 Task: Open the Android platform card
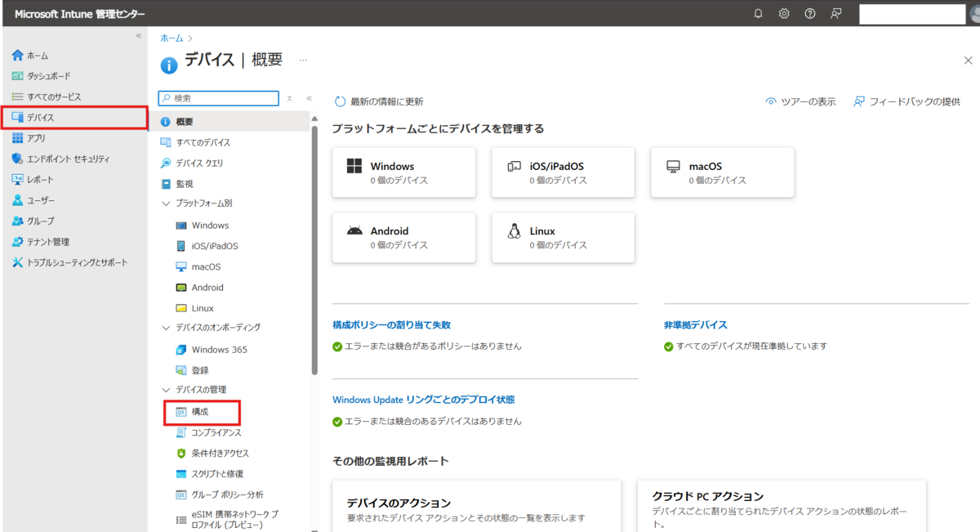point(403,238)
